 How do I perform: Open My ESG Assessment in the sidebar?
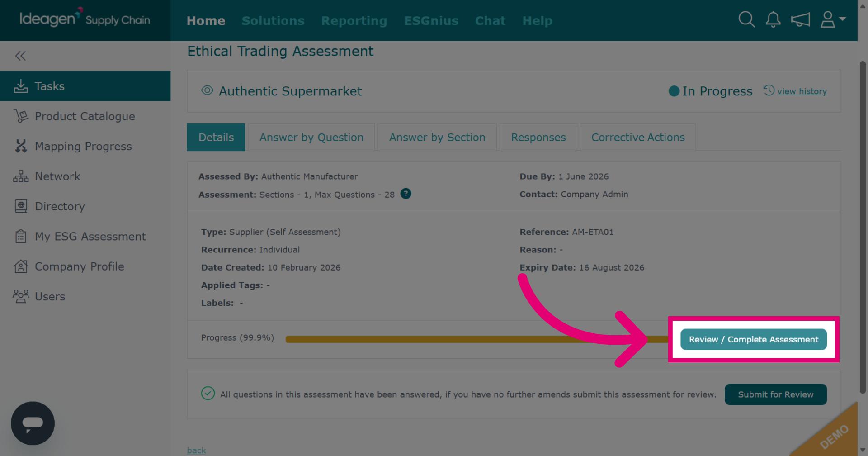point(85,236)
